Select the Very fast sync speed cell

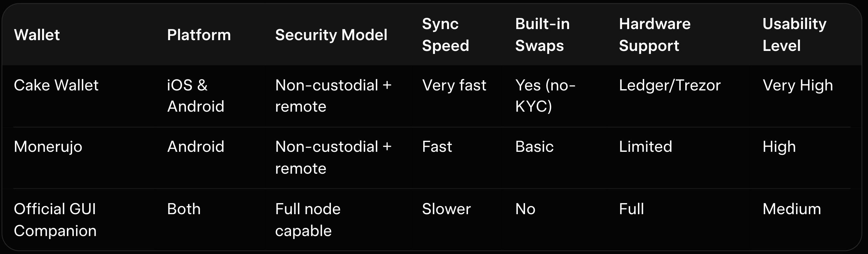[x=454, y=85]
